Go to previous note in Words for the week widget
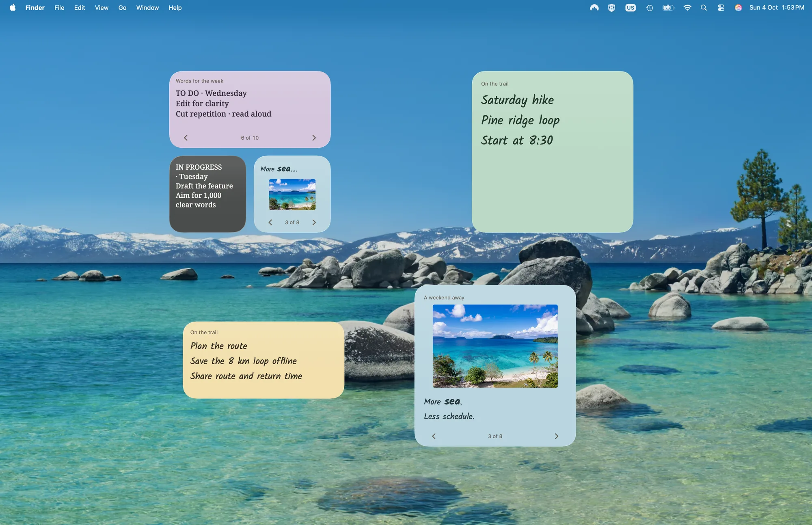The width and height of the screenshot is (812, 525). coord(186,138)
